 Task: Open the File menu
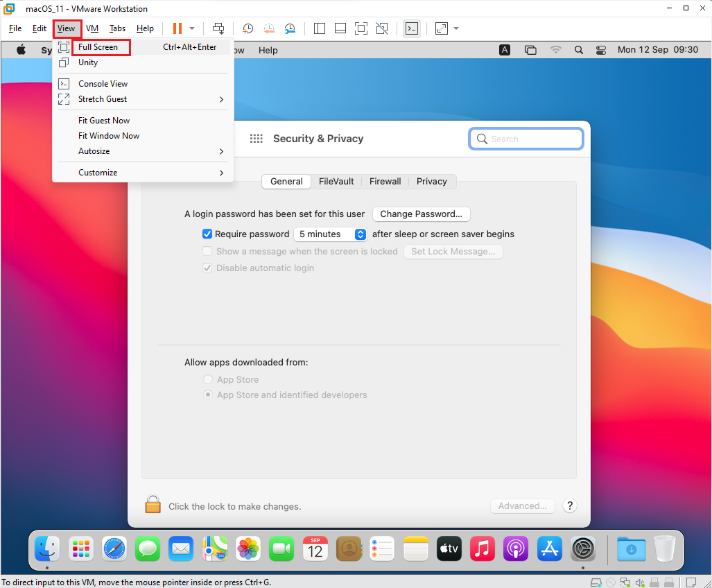click(15, 28)
